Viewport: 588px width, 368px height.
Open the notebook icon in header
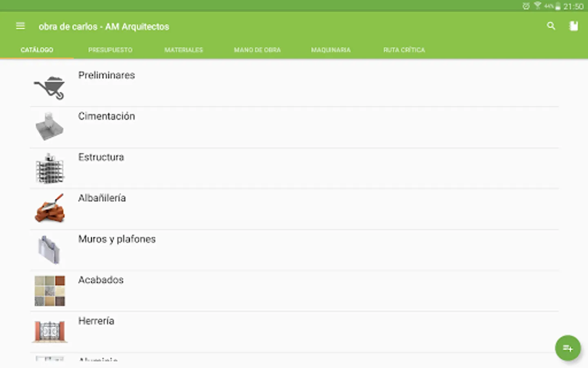[574, 26]
